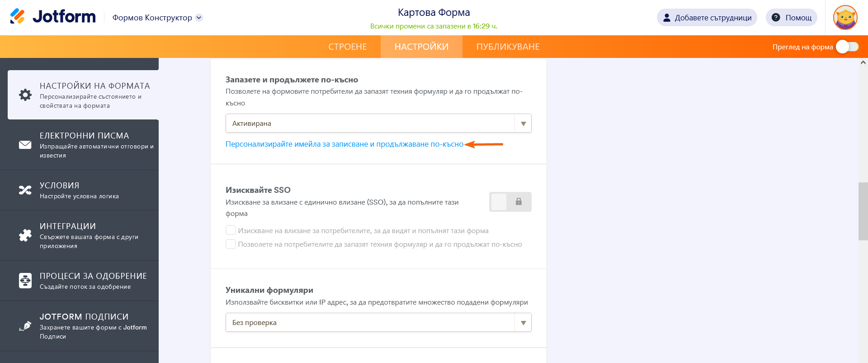The image size is (868, 363).
Task: Click the puzzle piece integrations icon
Action: pos(25,235)
